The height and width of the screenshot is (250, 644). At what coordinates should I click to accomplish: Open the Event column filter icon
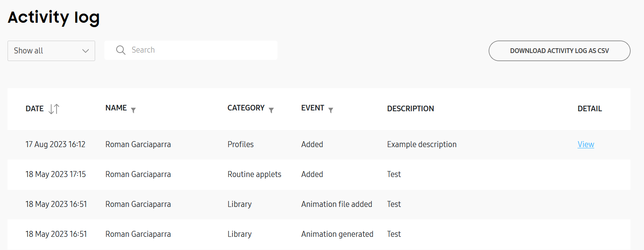[x=331, y=110]
